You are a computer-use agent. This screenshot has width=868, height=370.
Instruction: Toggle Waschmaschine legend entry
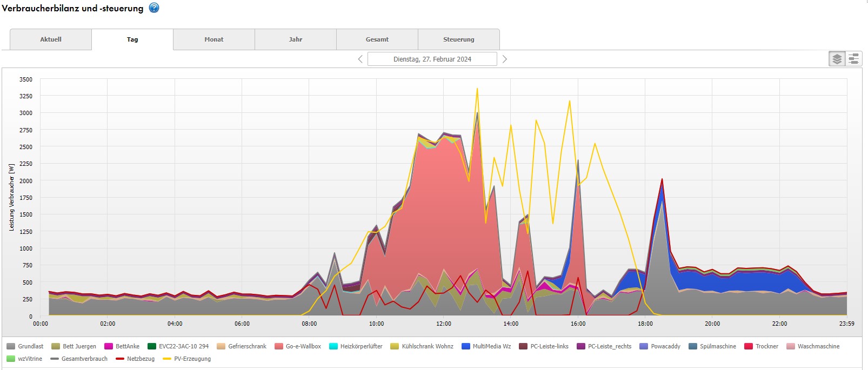click(813, 346)
